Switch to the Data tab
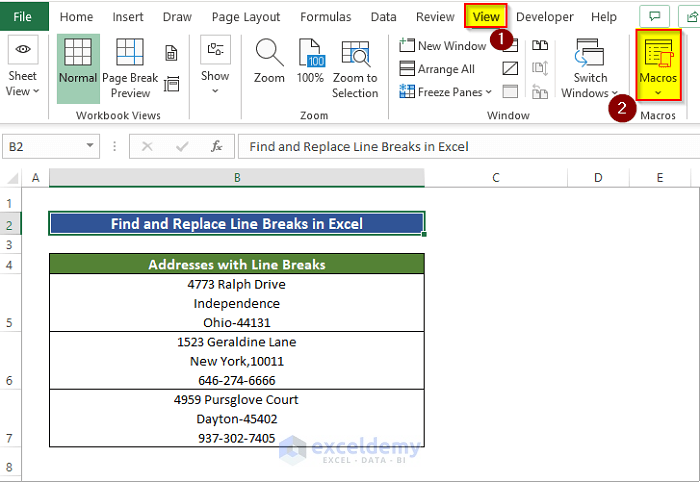Viewport: 700px width, 482px height. pyautogui.click(x=383, y=17)
